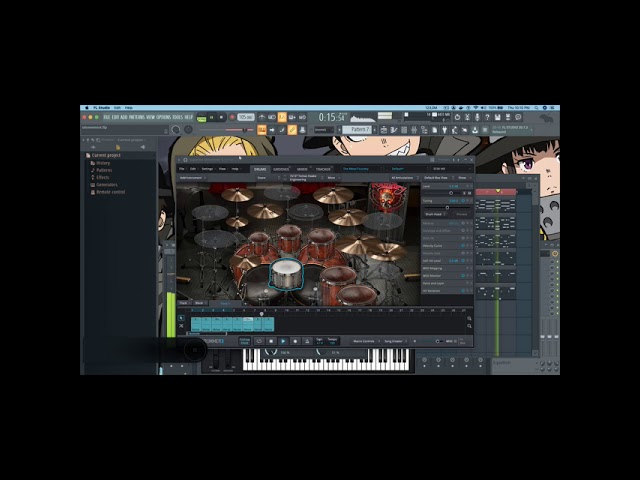Toggle loop button in Superior Drummer transport
This screenshot has height=480, width=640.
(259, 341)
